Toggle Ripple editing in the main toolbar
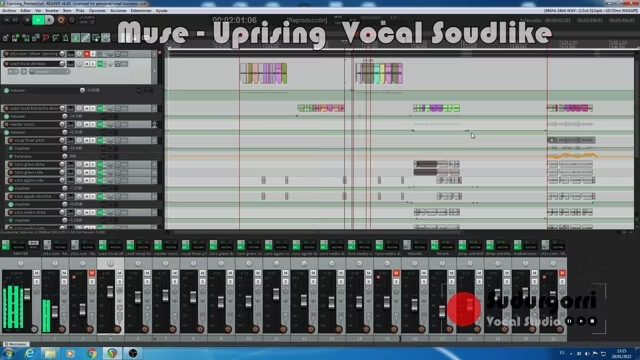This screenshot has height=360, width=640. coord(96,38)
